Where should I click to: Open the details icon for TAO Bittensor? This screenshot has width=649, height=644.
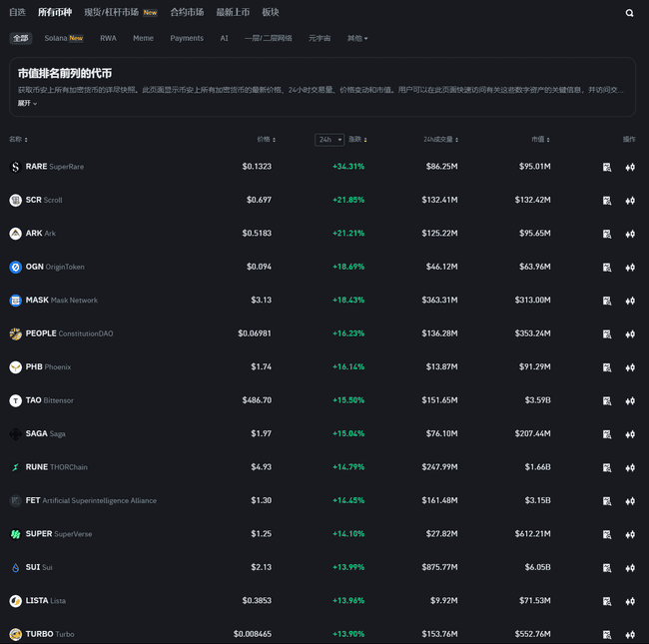point(606,400)
